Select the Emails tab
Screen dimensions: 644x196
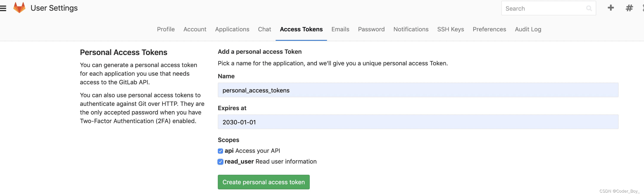pyautogui.click(x=340, y=29)
